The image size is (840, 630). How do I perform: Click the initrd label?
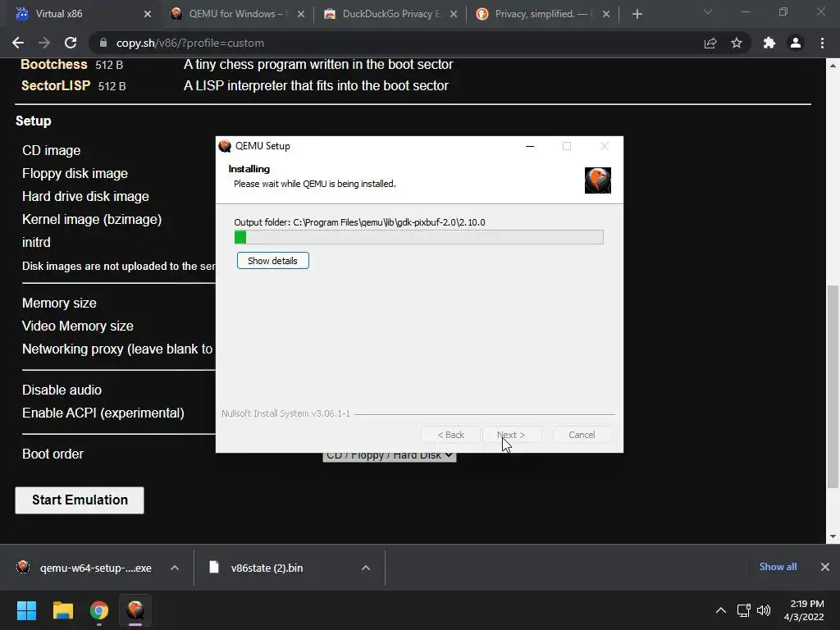pyautogui.click(x=36, y=243)
